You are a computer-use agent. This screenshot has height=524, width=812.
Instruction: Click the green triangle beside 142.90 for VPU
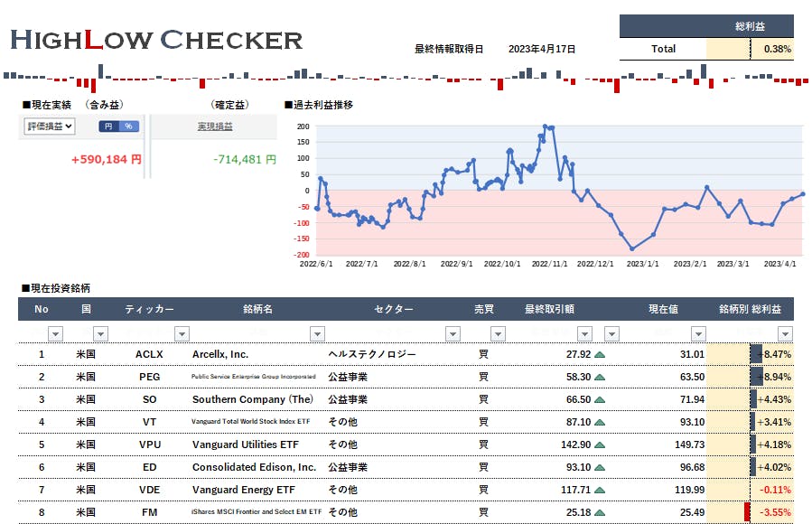(600, 444)
